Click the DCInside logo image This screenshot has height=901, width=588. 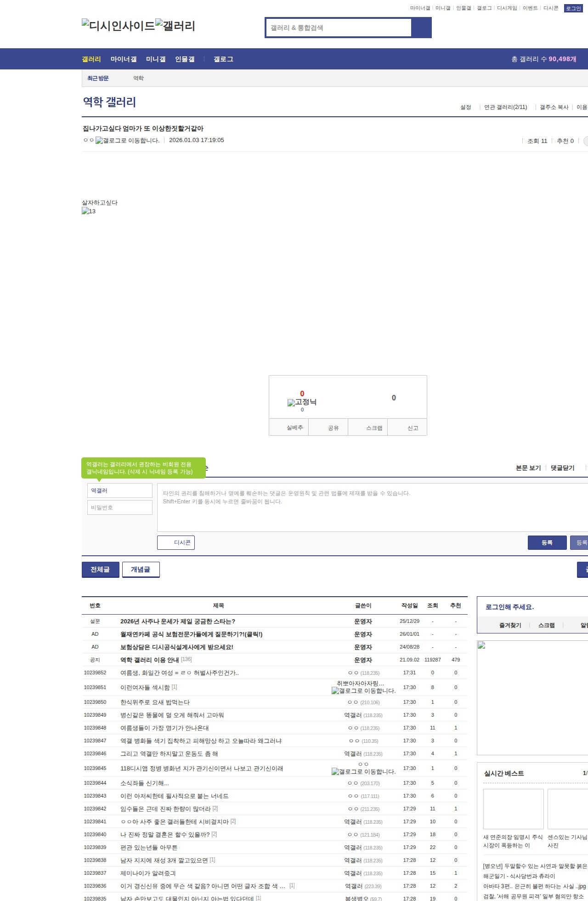[x=118, y=26]
